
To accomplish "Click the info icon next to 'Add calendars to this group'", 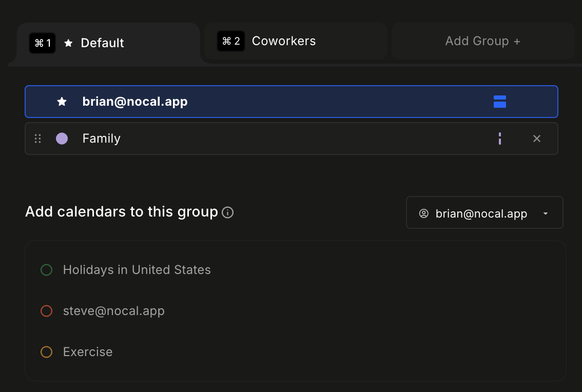I will point(227,212).
